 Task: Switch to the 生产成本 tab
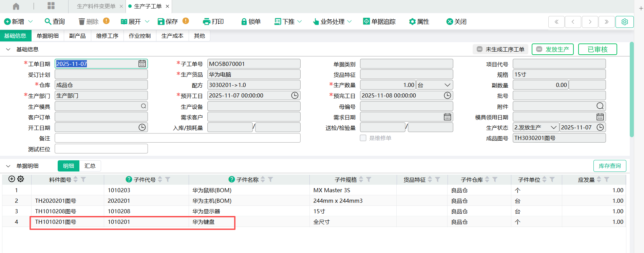[x=172, y=36]
